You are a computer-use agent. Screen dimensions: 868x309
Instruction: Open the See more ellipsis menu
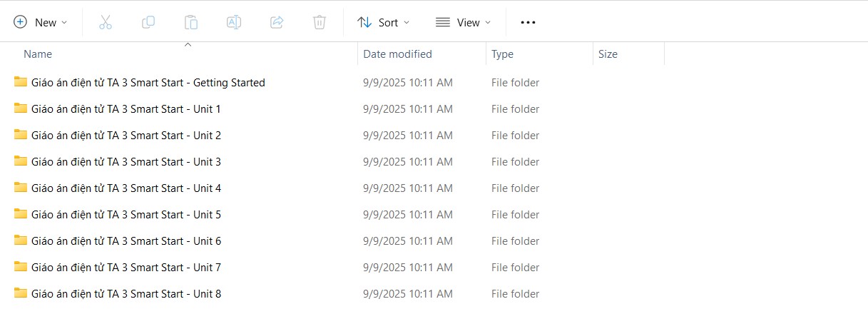pos(528,22)
